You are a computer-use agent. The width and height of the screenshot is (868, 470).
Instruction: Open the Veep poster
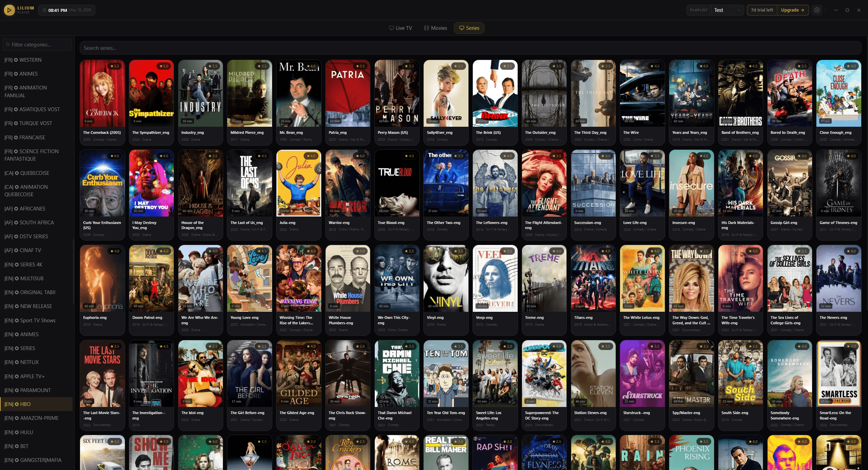tap(495, 278)
